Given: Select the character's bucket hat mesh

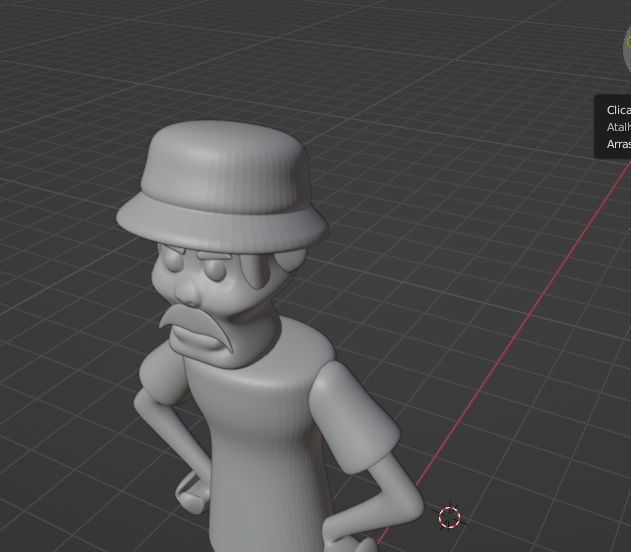Looking at the screenshot, I should (x=223, y=187).
